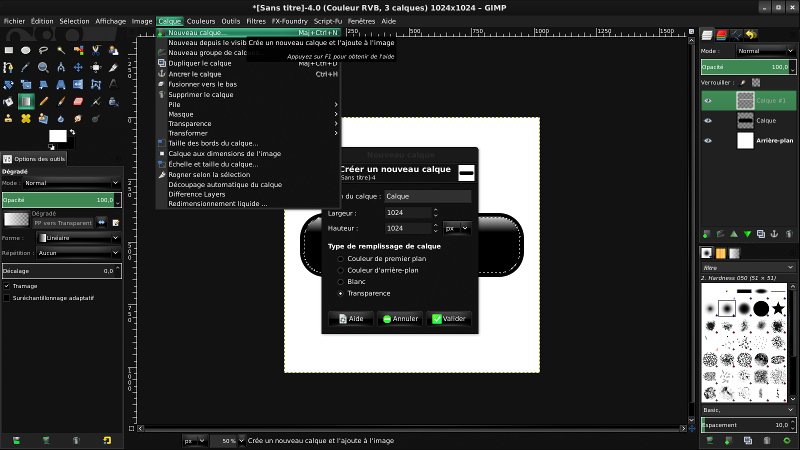Viewport: 800px width, 450px height.
Task: Select the Heal tool
Action: (x=26, y=118)
